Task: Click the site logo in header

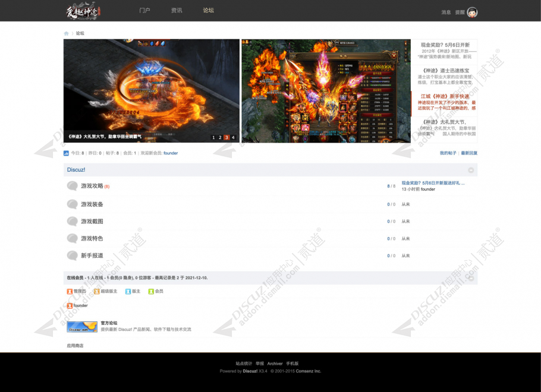Action: (x=83, y=11)
